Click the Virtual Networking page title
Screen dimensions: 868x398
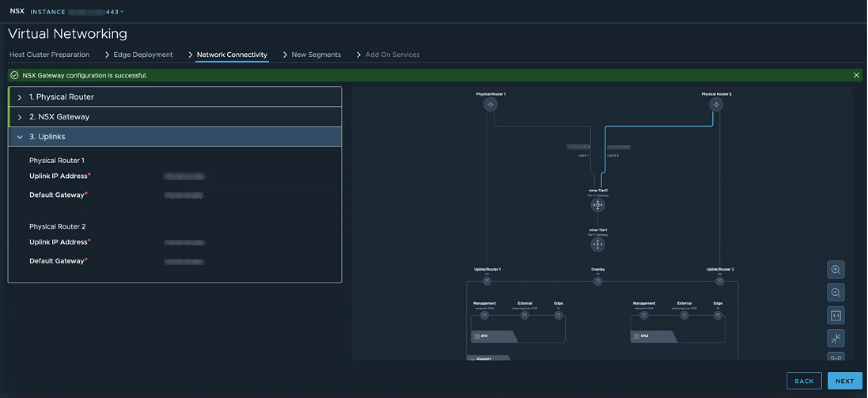pyautogui.click(x=68, y=34)
